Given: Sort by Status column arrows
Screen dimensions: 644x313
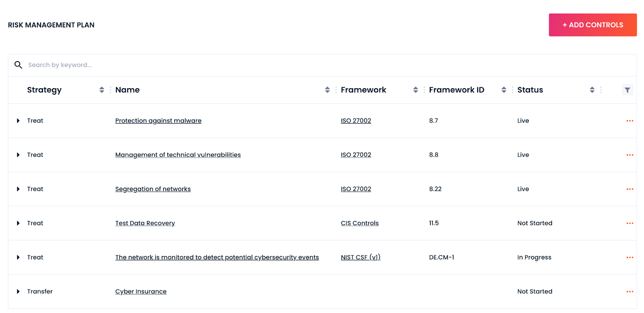Looking at the screenshot, I should pos(592,90).
